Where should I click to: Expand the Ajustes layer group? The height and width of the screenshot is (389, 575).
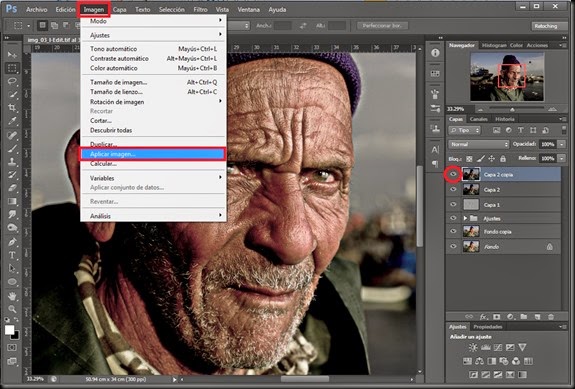[x=465, y=218]
